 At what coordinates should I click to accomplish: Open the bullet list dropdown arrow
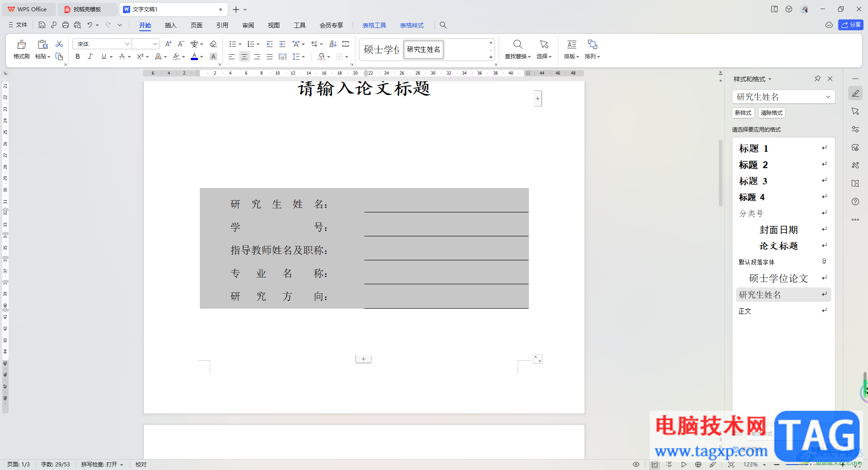pos(240,44)
